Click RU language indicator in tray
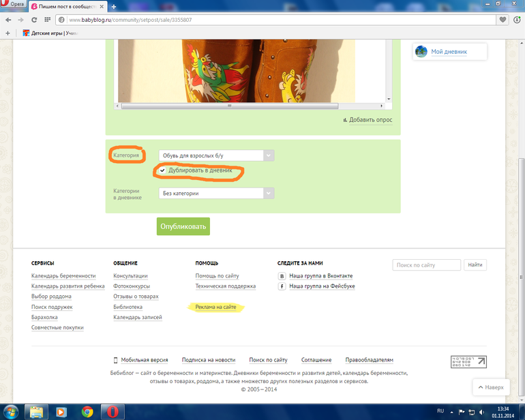Screen dimensions: 525x420 [x=440, y=411]
